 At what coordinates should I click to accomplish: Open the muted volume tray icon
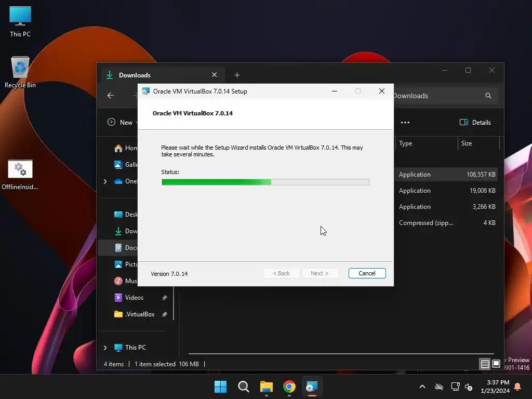point(469,387)
